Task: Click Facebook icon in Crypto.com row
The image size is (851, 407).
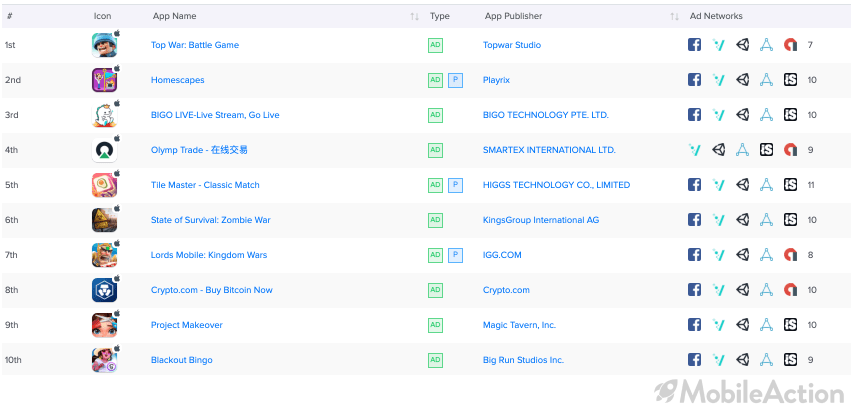Action: (694, 290)
